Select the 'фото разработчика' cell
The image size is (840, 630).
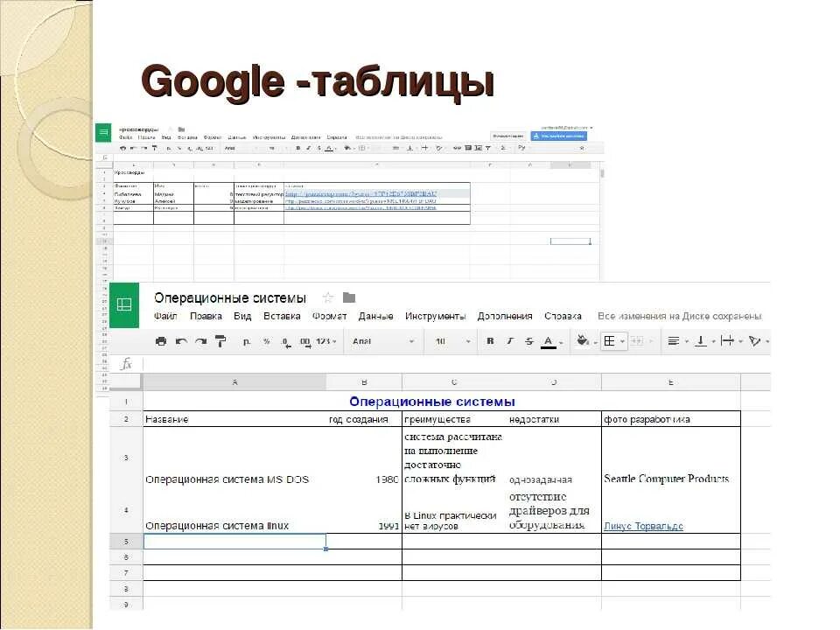coord(671,419)
